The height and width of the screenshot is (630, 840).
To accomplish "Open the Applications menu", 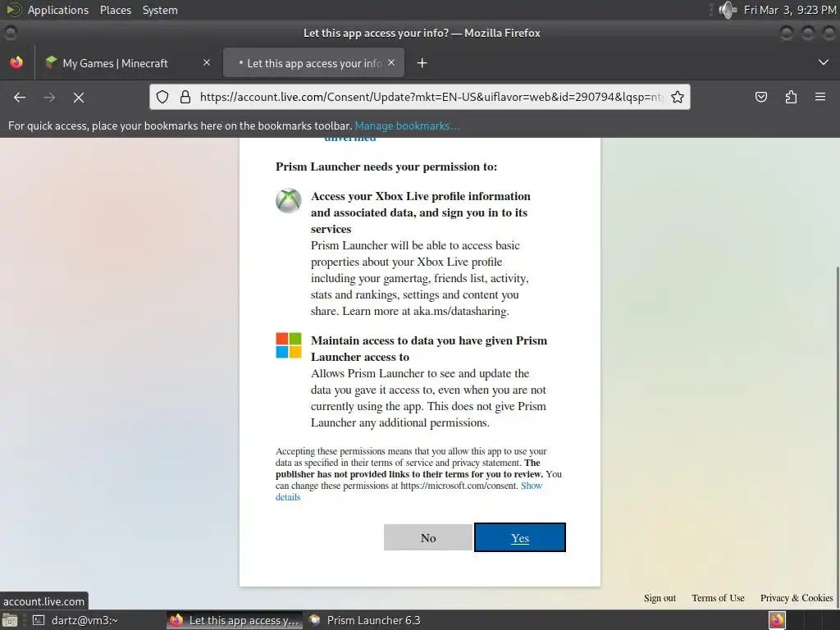I will (x=58, y=10).
